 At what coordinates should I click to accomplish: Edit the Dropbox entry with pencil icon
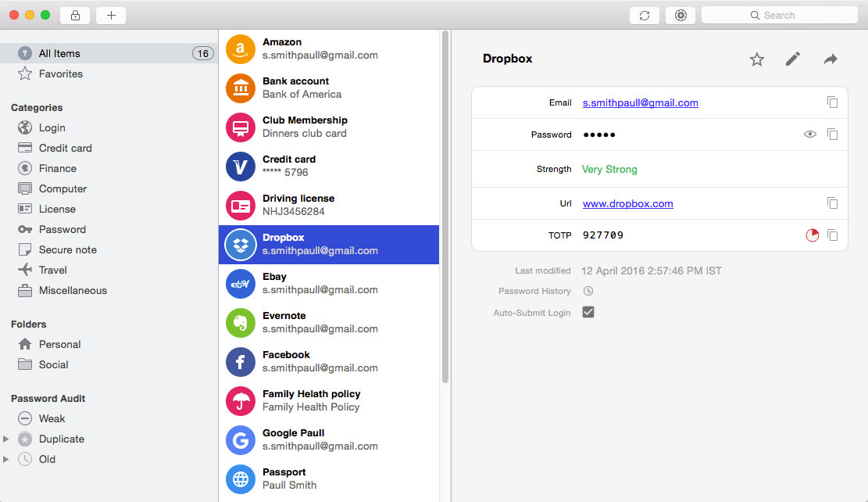[x=793, y=59]
